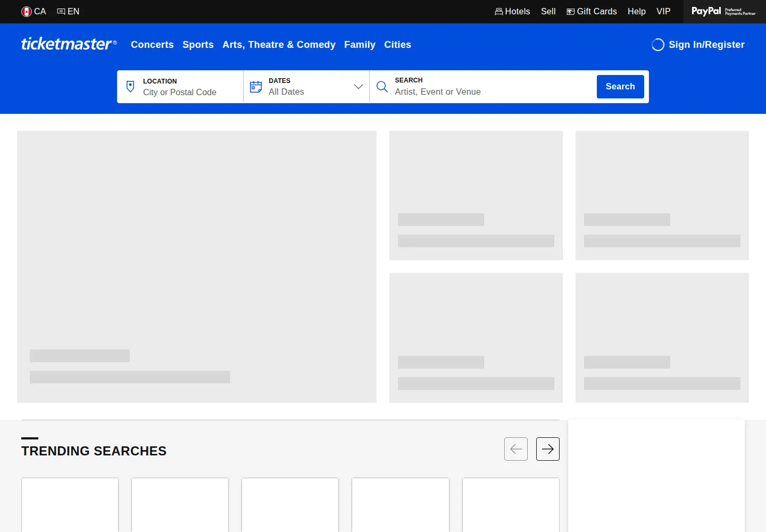Open the Hotels link

tap(512, 12)
